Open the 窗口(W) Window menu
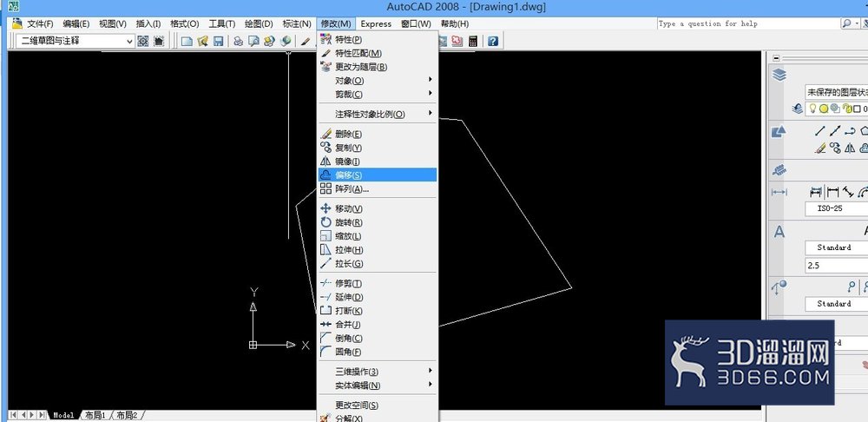 416,23
